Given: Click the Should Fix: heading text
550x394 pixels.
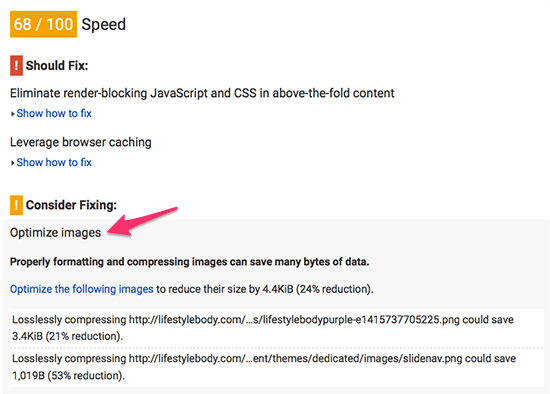Looking at the screenshot, I should click(x=57, y=66).
